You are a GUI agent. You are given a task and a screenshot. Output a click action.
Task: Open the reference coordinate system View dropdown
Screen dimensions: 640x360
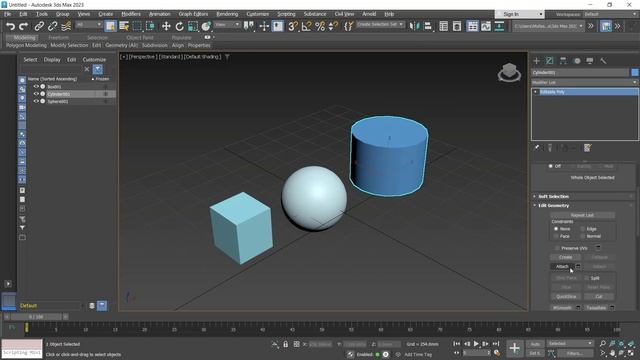click(227, 24)
